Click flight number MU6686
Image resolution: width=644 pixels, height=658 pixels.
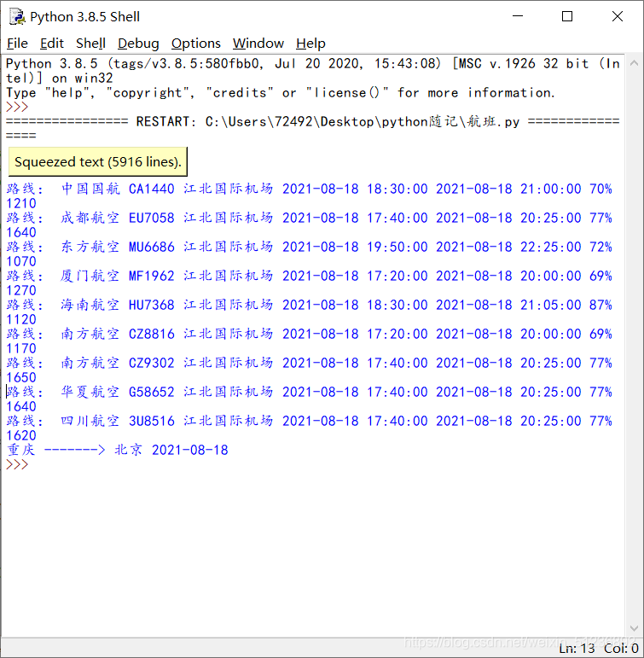tap(152, 247)
